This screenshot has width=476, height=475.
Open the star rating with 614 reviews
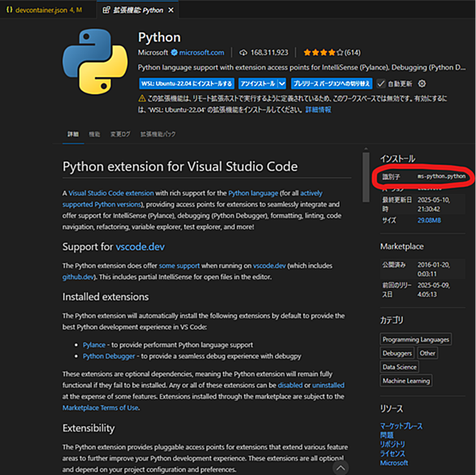[x=331, y=53]
